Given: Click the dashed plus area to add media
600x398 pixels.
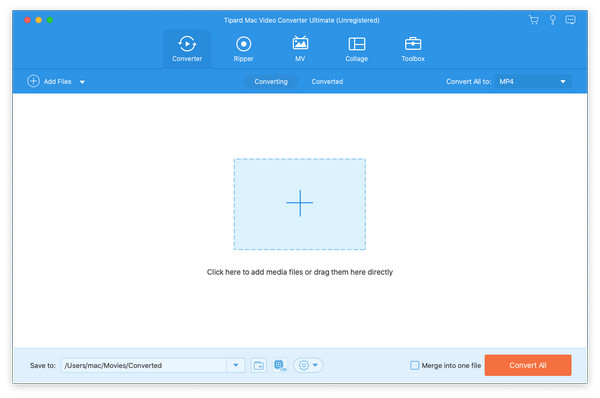Looking at the screenshot, I should pos(300,204).
